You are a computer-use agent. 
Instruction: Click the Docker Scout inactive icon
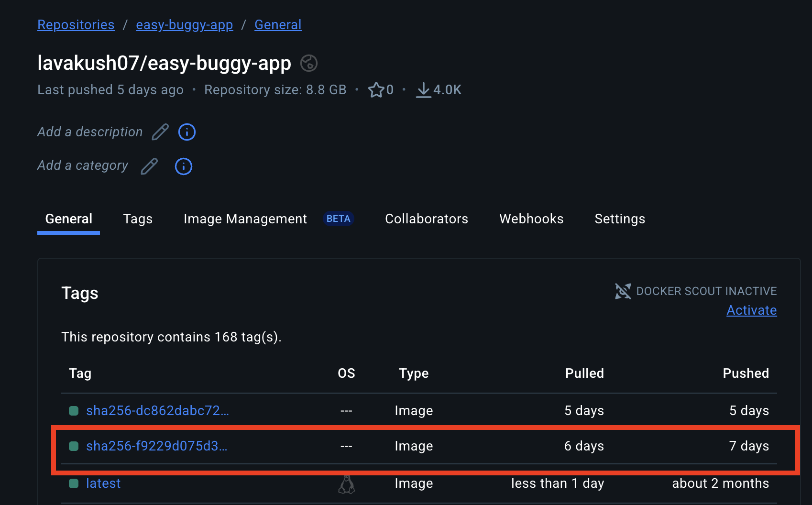tap(623, 291)
